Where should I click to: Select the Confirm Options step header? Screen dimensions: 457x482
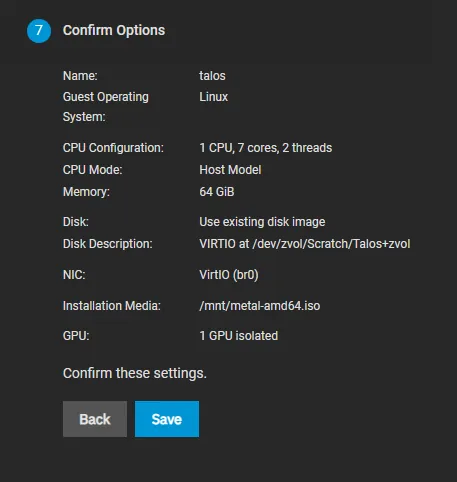pyautogui.click(x=114, y=30)
